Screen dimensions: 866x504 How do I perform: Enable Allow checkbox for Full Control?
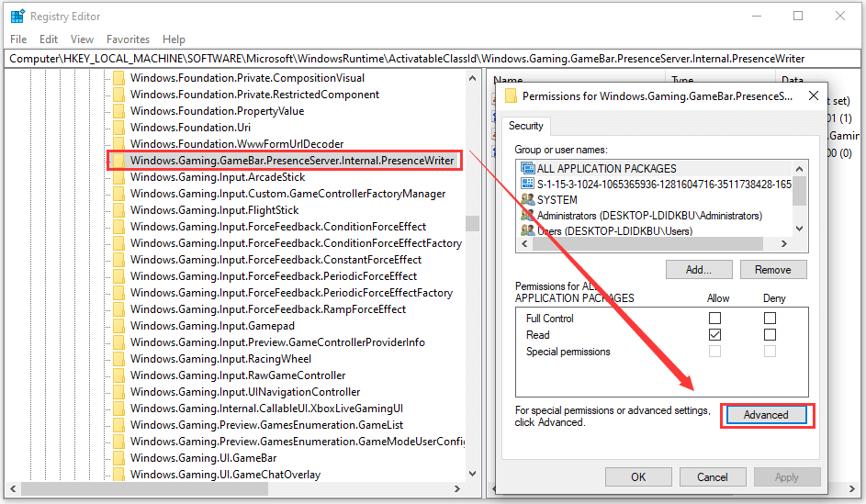pyautogui.click(x=714, y=319)
